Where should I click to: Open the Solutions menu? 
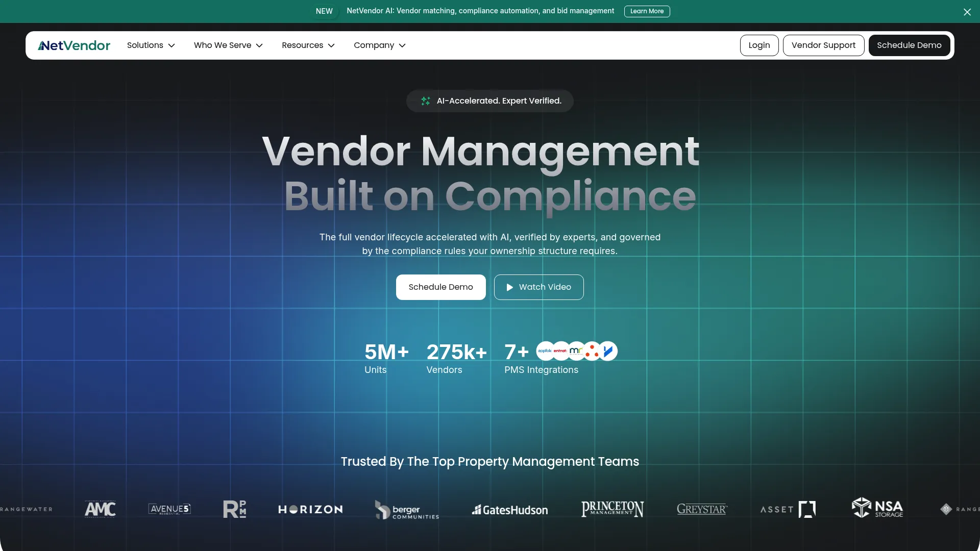tap(151, 45)
